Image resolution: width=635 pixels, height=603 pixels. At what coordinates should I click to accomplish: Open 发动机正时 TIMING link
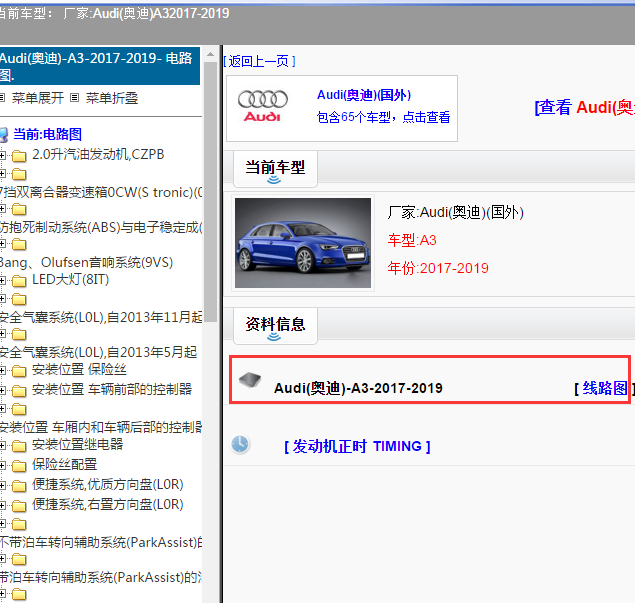[357, 446]
